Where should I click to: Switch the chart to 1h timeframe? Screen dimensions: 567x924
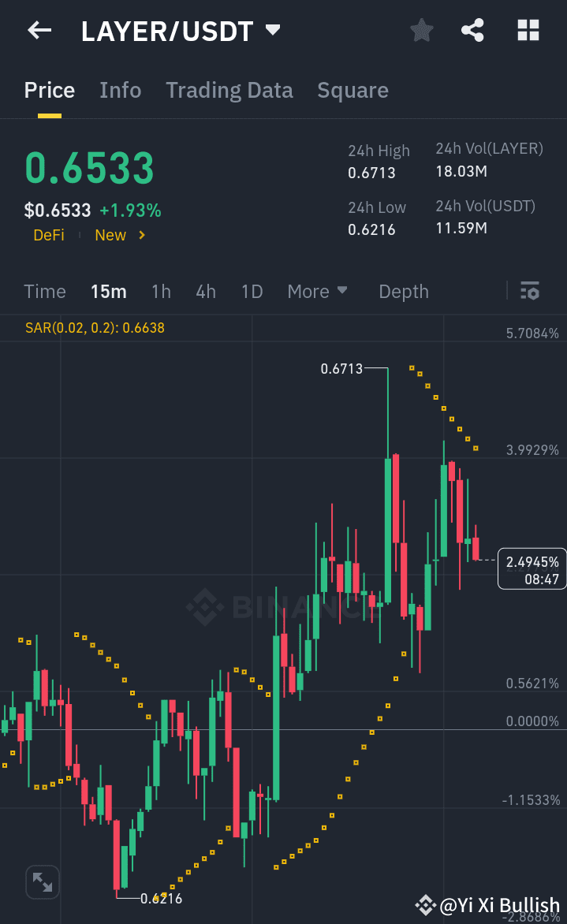[x=161, y=291]
